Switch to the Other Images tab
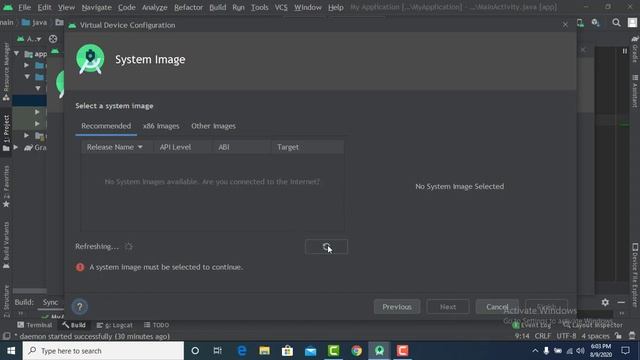The height and width of the screenshot is (360, 640). (x=213, y=126)
